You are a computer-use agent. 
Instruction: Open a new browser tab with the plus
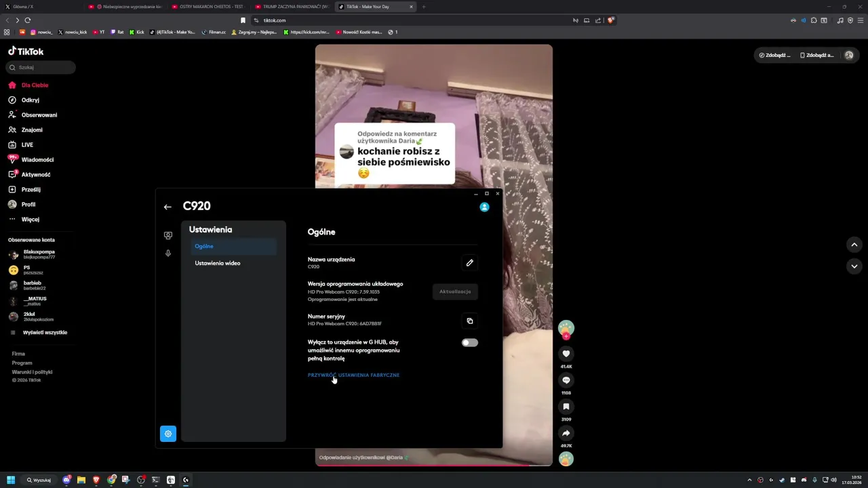424,7
